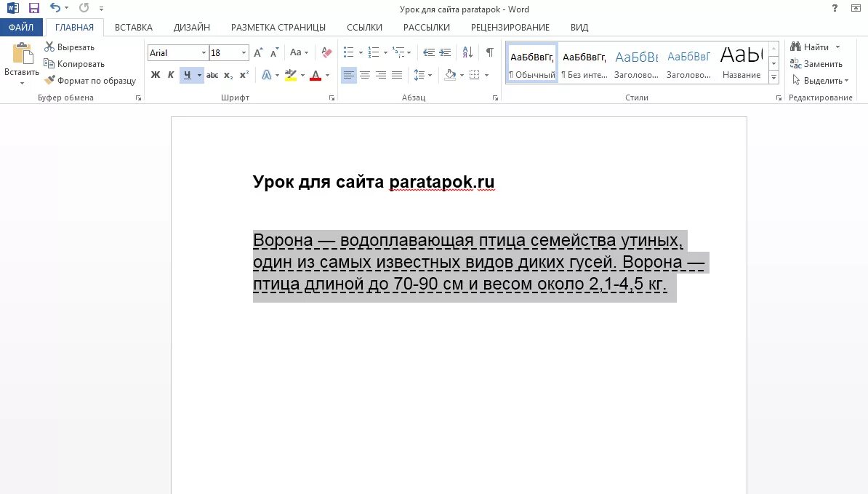Toggle justified paragraph alignment
The image size is (868, 494).
coord(397,75)
